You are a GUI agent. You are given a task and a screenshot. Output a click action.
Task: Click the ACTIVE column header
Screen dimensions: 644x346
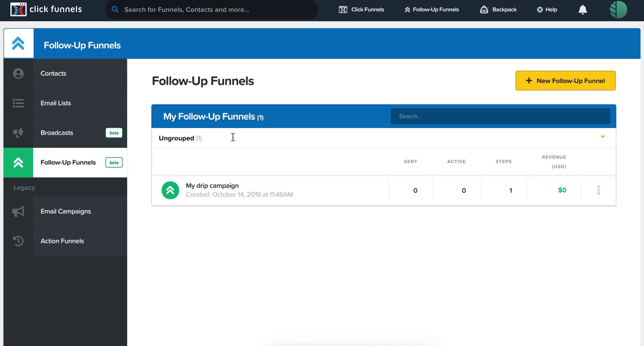(x=456, y=162)
